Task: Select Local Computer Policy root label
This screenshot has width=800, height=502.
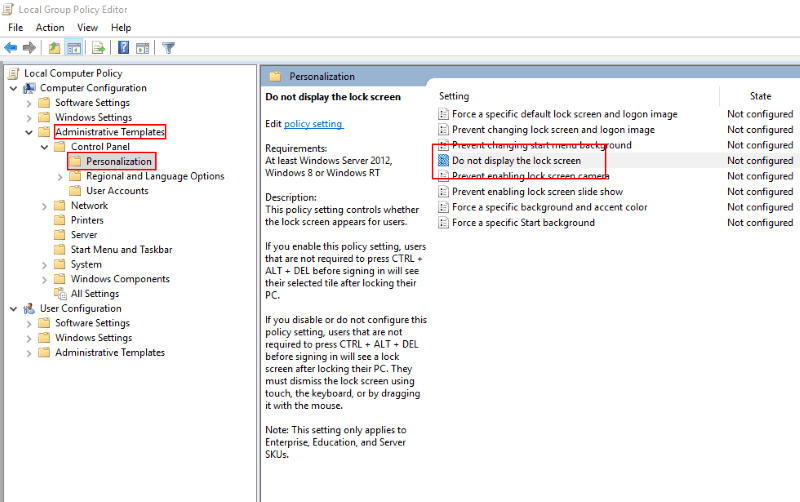Action: [73, 73]
